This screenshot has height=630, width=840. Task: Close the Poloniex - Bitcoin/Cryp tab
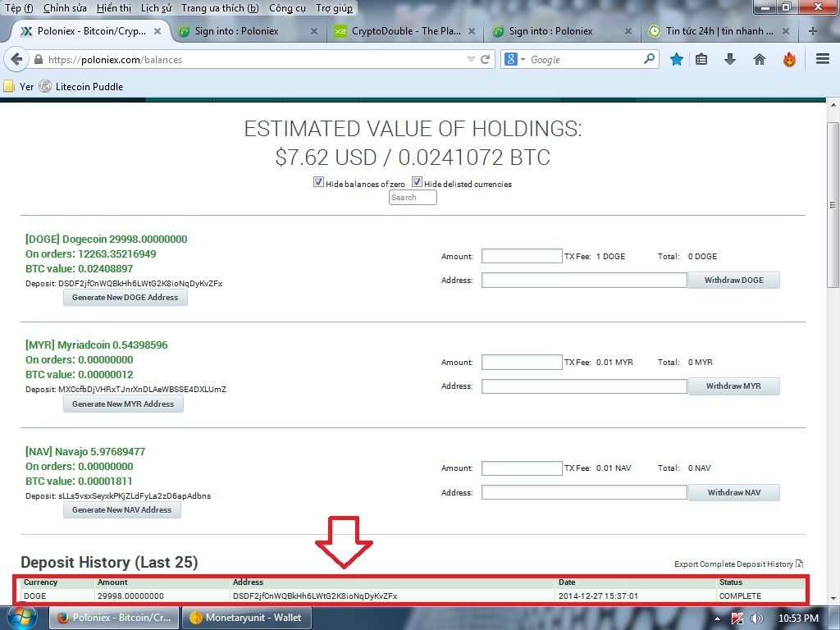tap(157, 31)
